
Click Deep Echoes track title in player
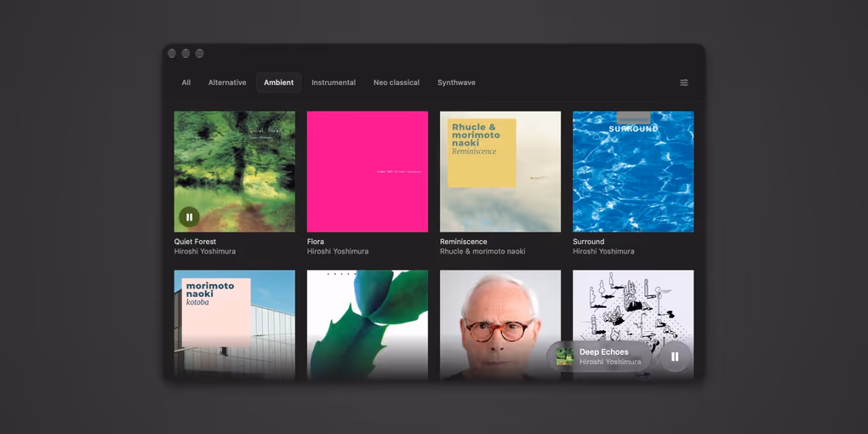[x=604, y=351]
